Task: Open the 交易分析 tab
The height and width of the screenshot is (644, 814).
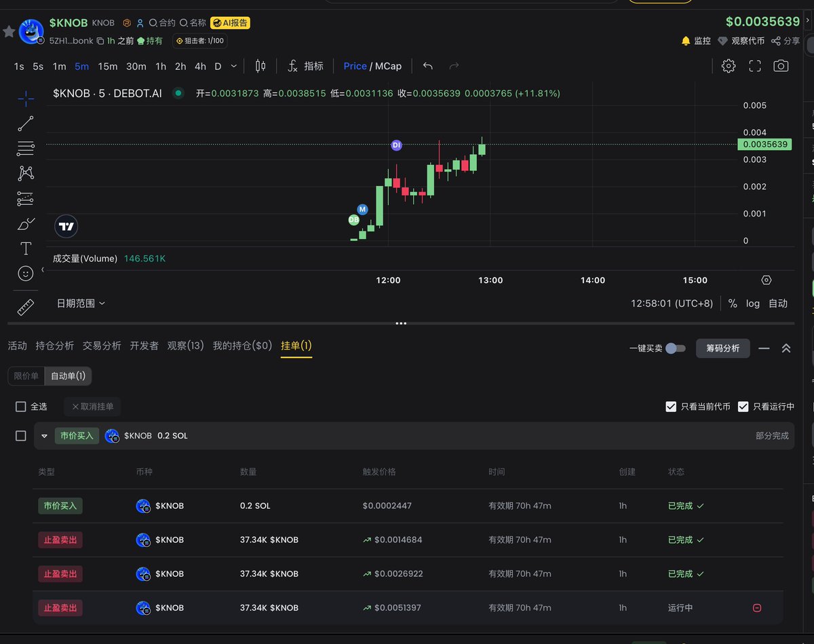Action: tap(102, 345)
